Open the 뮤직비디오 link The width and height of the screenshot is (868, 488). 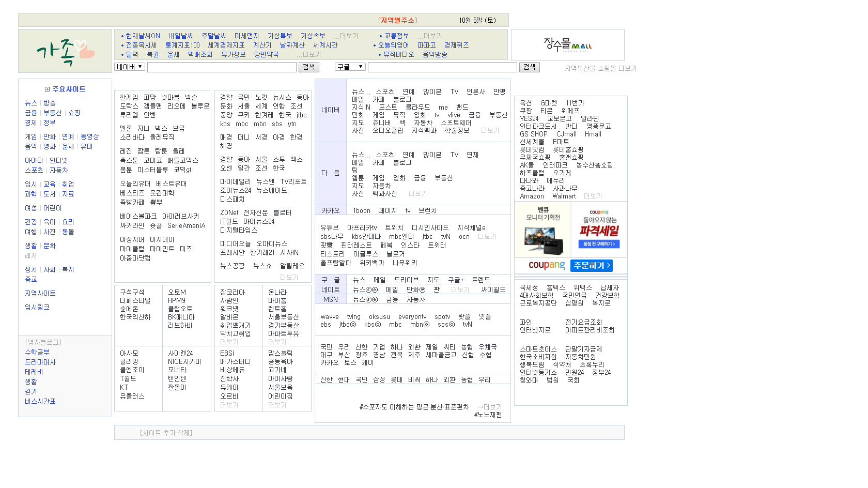(399, 54)
